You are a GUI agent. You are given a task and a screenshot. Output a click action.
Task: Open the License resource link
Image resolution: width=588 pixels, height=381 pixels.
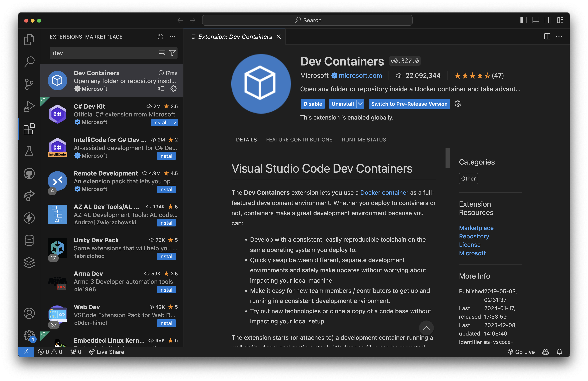(x=470, y=244)
